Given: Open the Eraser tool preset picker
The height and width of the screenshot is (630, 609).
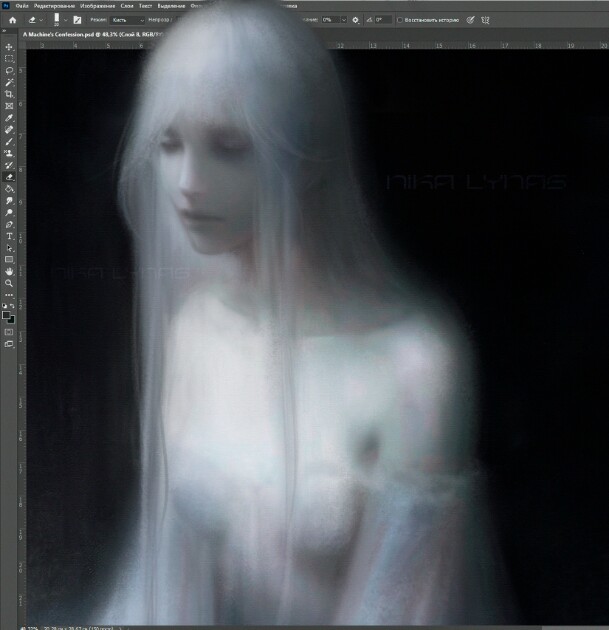Looking at the screenshot, I should (x=35, y=20).
